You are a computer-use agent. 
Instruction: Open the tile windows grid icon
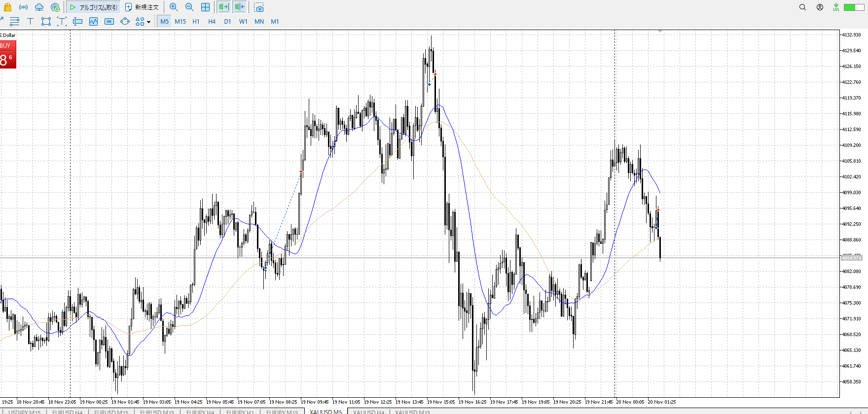206,7
